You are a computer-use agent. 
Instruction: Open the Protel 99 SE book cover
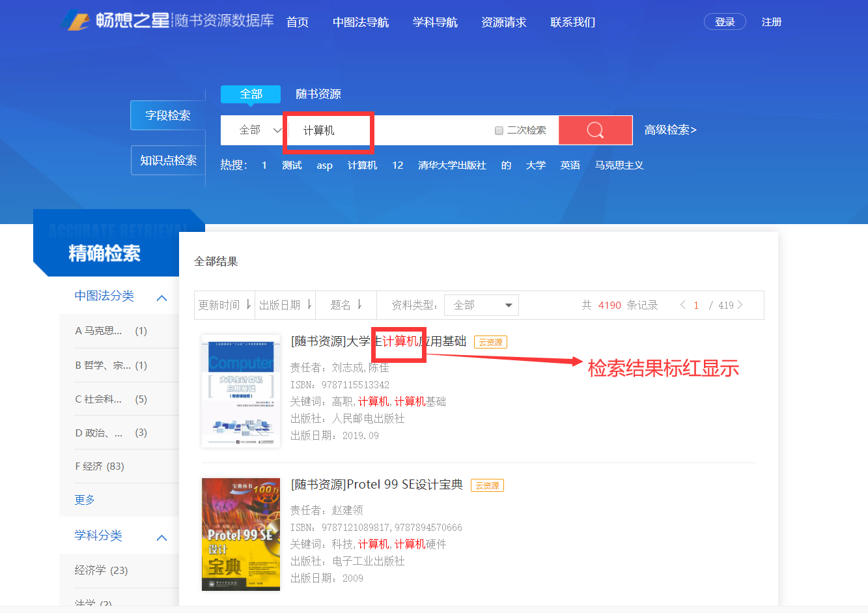click(241, 534)
